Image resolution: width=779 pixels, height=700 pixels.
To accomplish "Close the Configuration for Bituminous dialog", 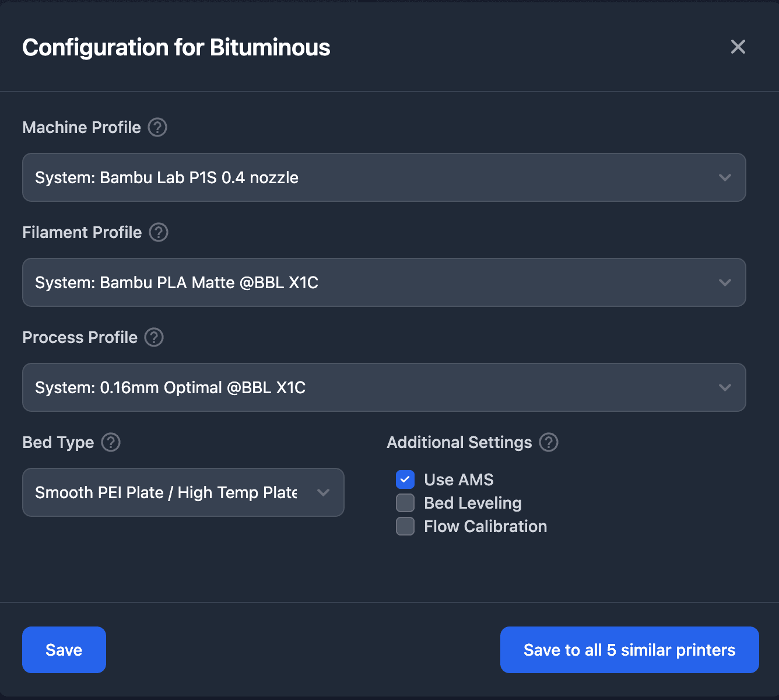I will click(x=738, y=47).
